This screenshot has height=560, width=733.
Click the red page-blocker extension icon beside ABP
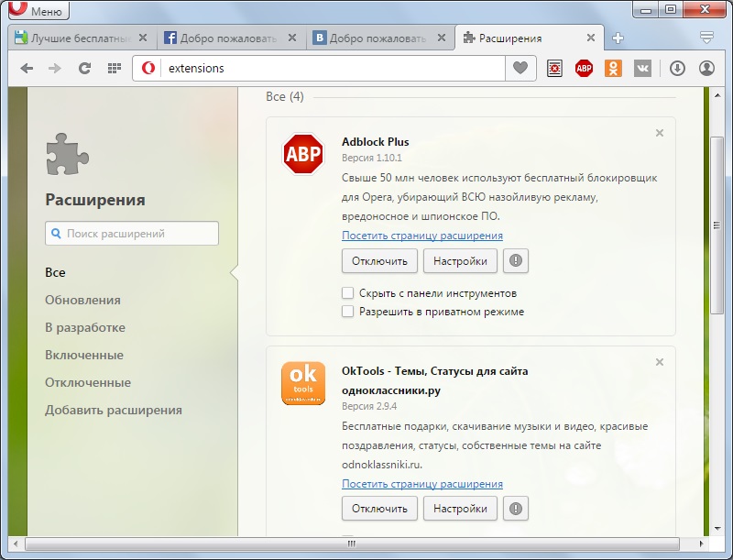click(x=553, y=68)
